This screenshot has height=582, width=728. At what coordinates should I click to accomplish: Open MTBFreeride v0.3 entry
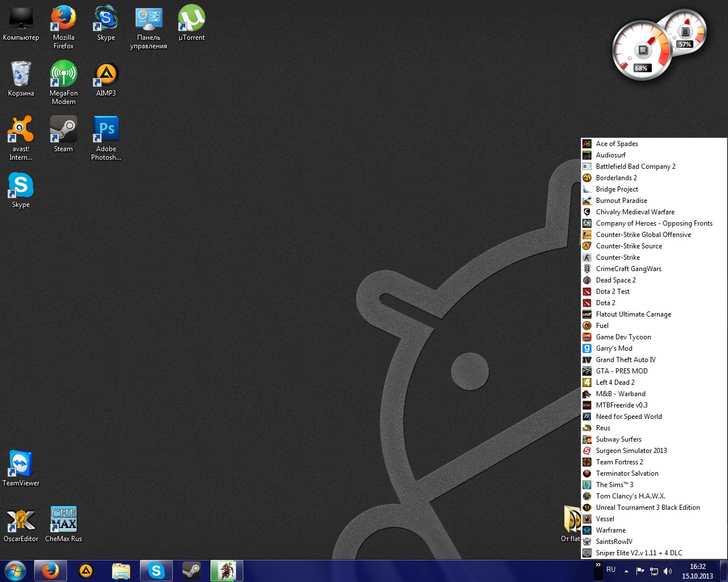coord(654,405)
